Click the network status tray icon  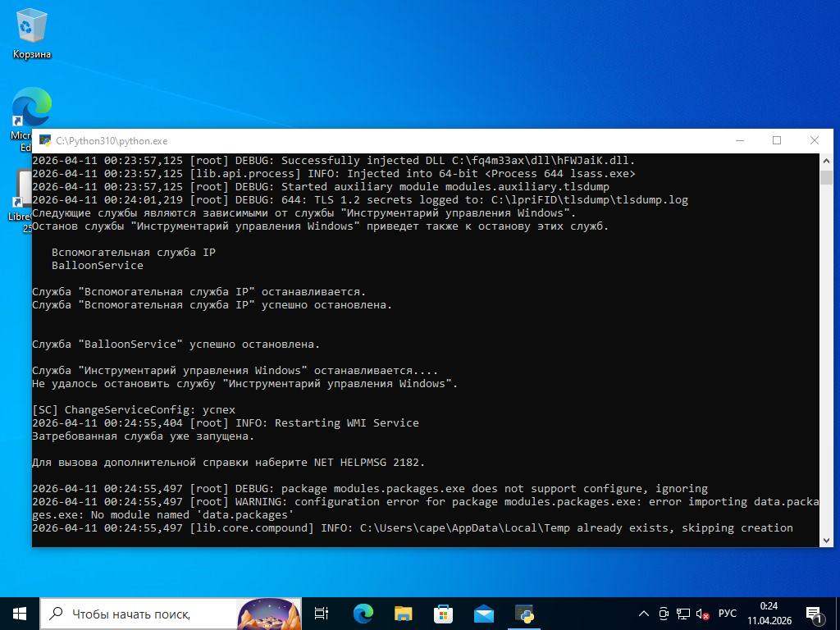coord(682,614)
